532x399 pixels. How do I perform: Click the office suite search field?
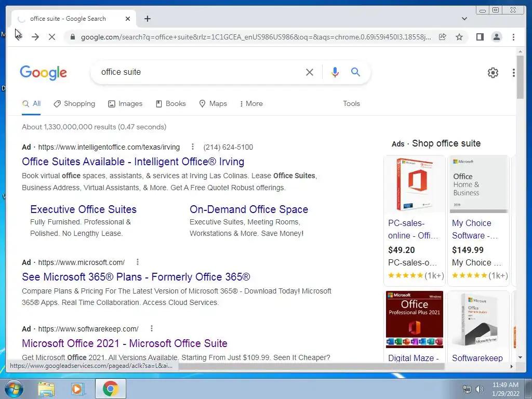pos(200,72)
